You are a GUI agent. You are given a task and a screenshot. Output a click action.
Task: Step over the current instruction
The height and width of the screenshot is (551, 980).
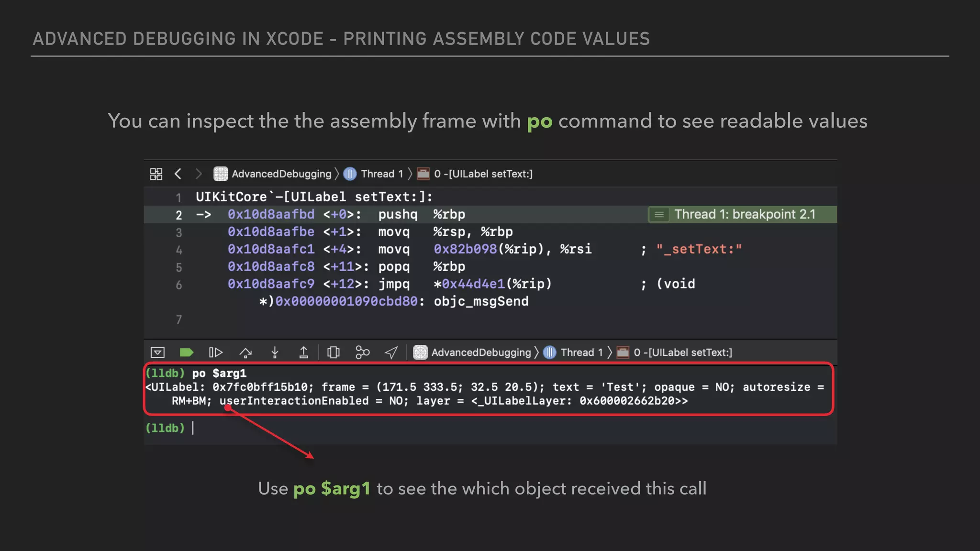click(x=245, y=353)
